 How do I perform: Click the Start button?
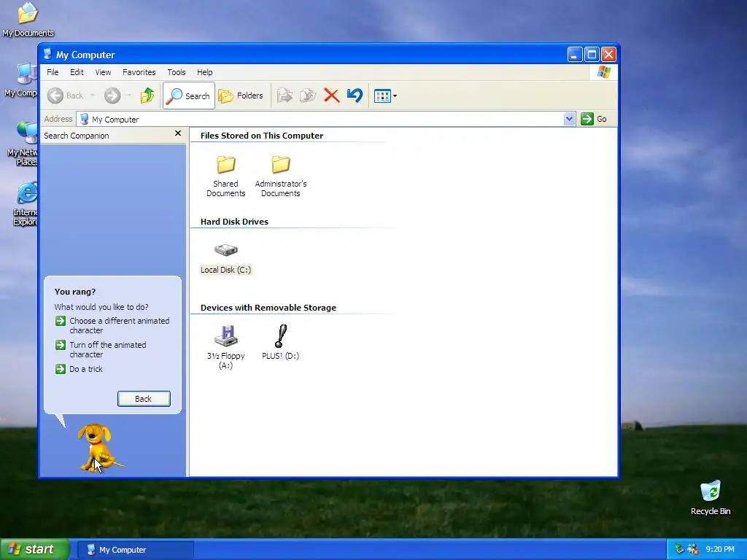point(35,549)
